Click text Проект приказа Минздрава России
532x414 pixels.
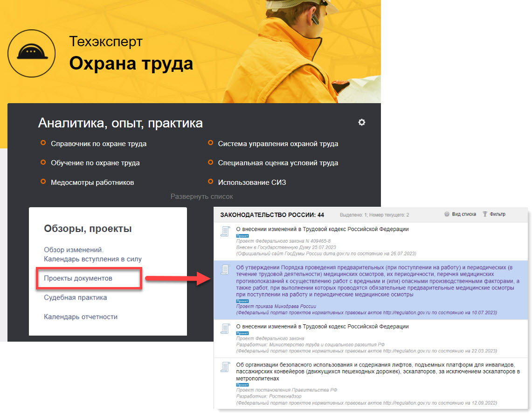tap(276, 306)
